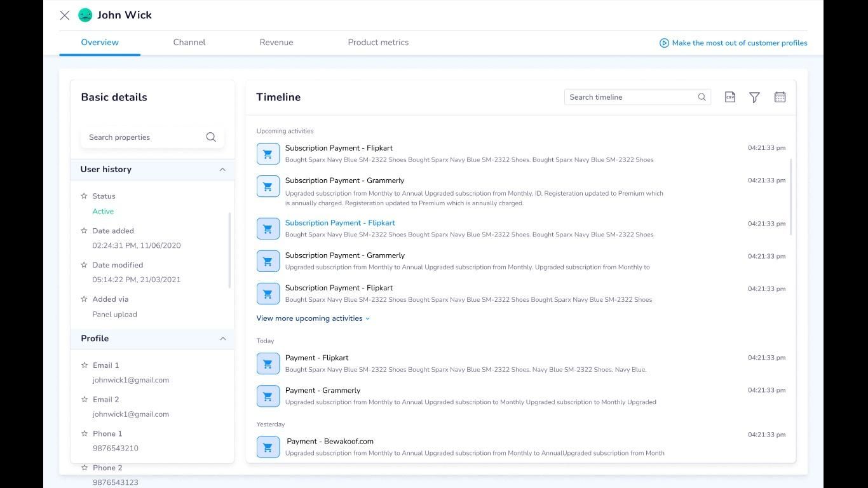Open the Revenue tab
The image size is (868, 488).
[x=276, y=43]
